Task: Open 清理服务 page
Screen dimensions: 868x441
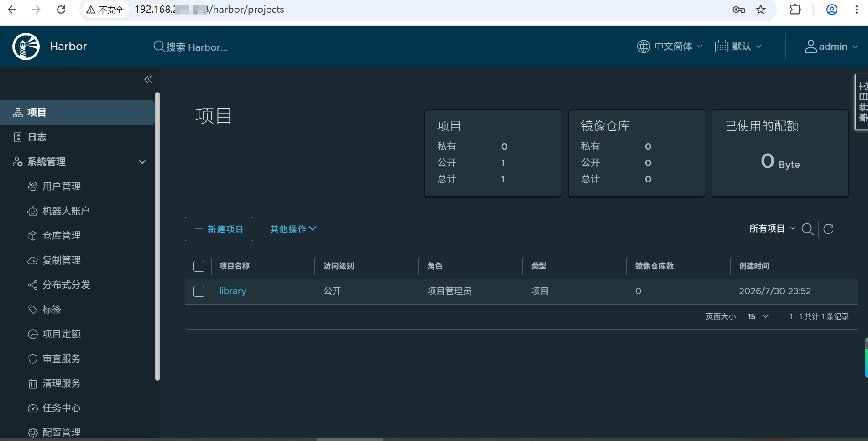Action: 61,384
